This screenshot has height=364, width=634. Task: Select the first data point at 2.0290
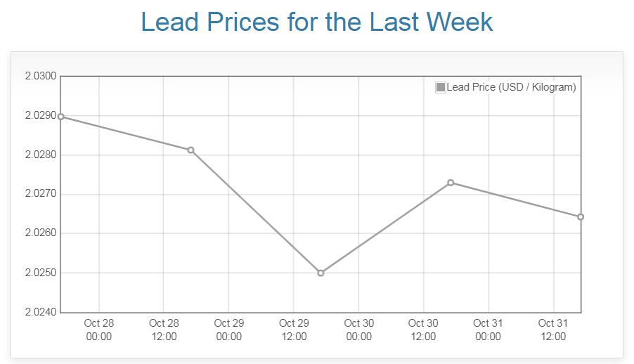(61, 117)
